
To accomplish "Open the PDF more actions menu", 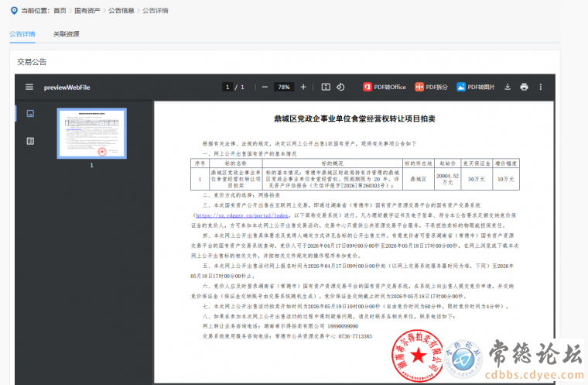I will (x=541, y=87).
